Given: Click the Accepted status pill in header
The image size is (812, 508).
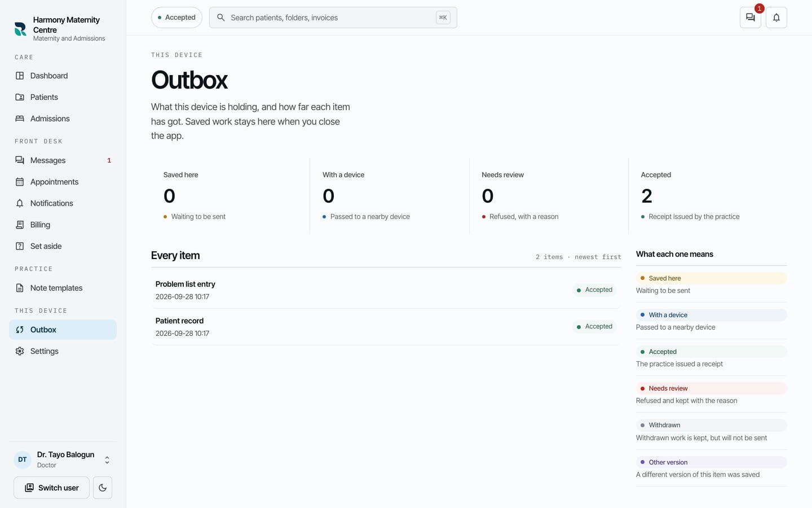Looking at the screenshot, I should point(176,17).
